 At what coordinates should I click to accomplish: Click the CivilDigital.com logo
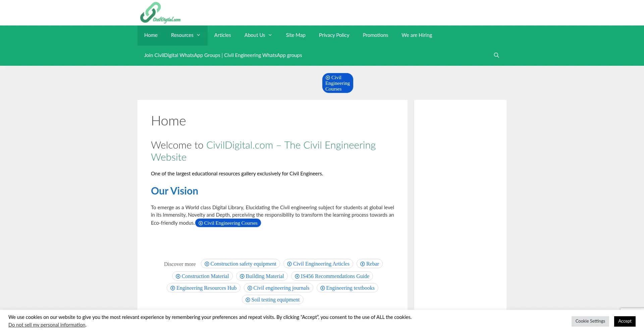[x=160, y=13]
